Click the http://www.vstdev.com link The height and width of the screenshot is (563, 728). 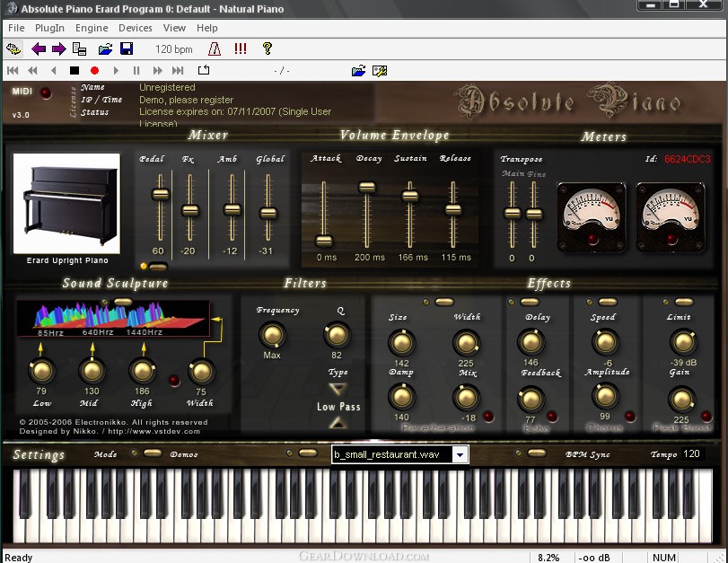point(155,431)
